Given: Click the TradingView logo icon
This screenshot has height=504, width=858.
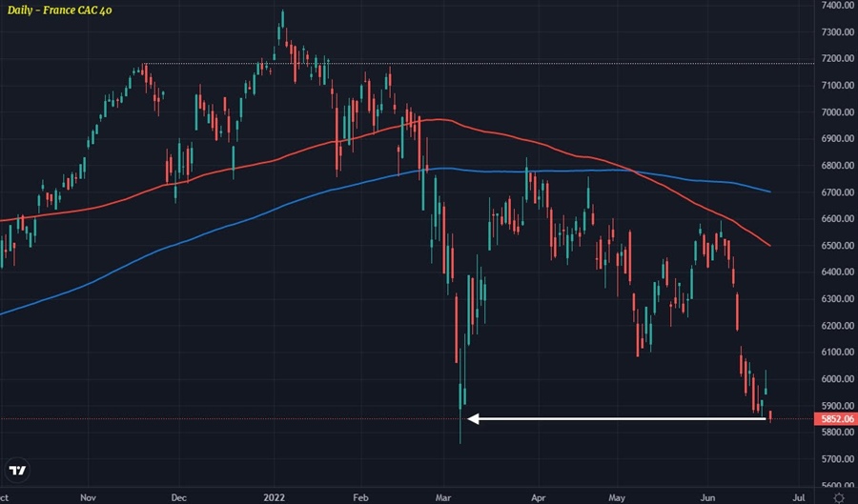Looking at the screenshot, I should tap(17, 471).
